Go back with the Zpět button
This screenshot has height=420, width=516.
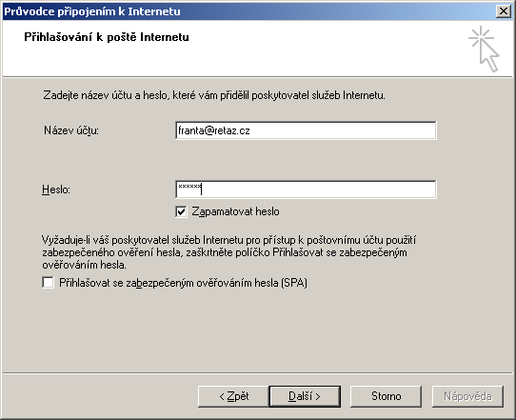(233, 396)
